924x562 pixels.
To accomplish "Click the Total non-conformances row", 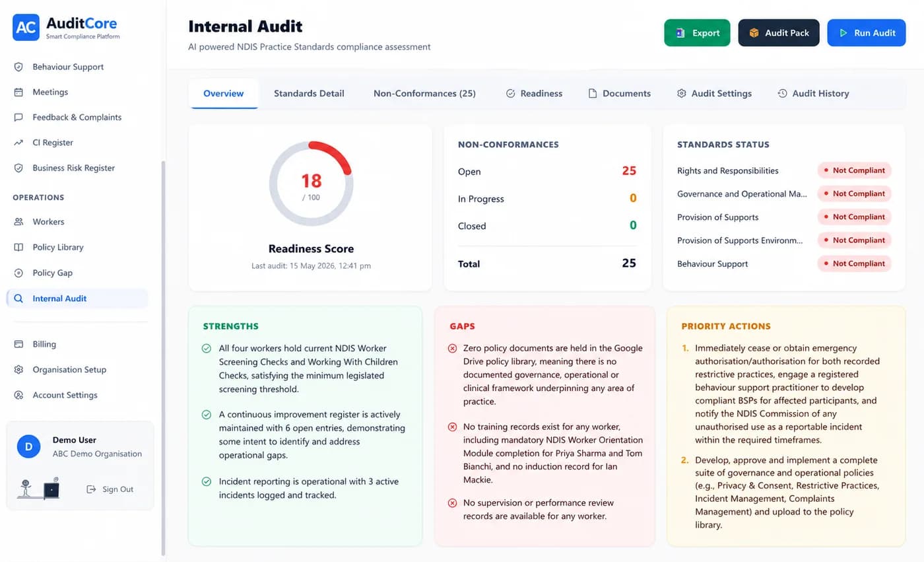I will pyautogui.click(x=547, y=263).
